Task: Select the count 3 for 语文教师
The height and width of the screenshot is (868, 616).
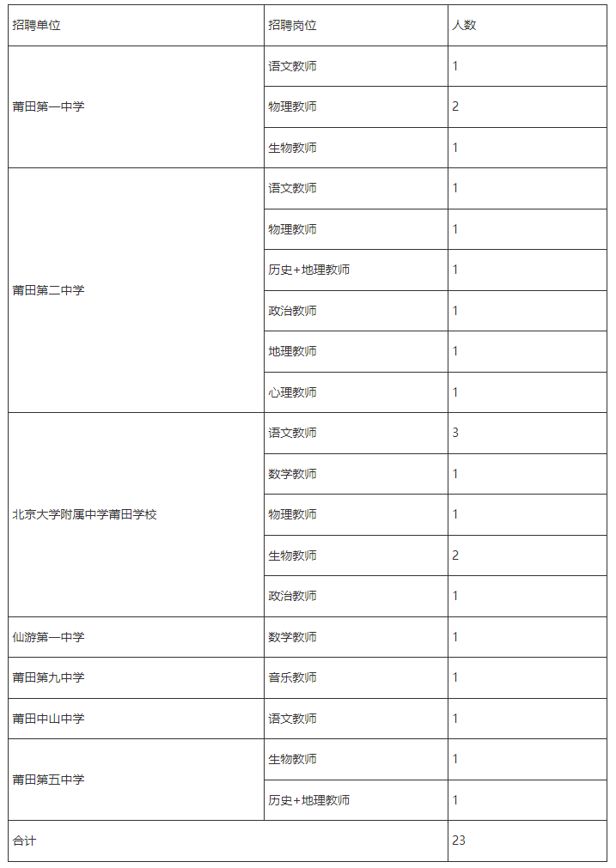Action: [x=455, y=433]
